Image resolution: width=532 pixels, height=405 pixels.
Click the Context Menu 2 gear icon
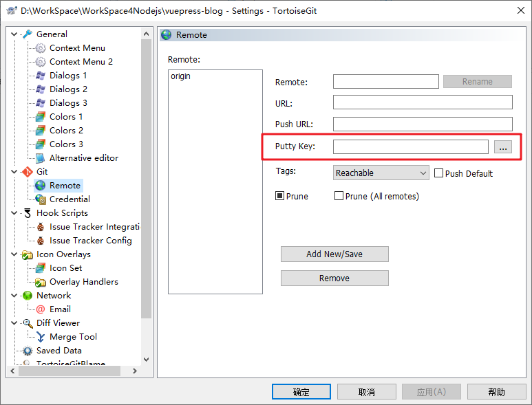pos(41,62)
